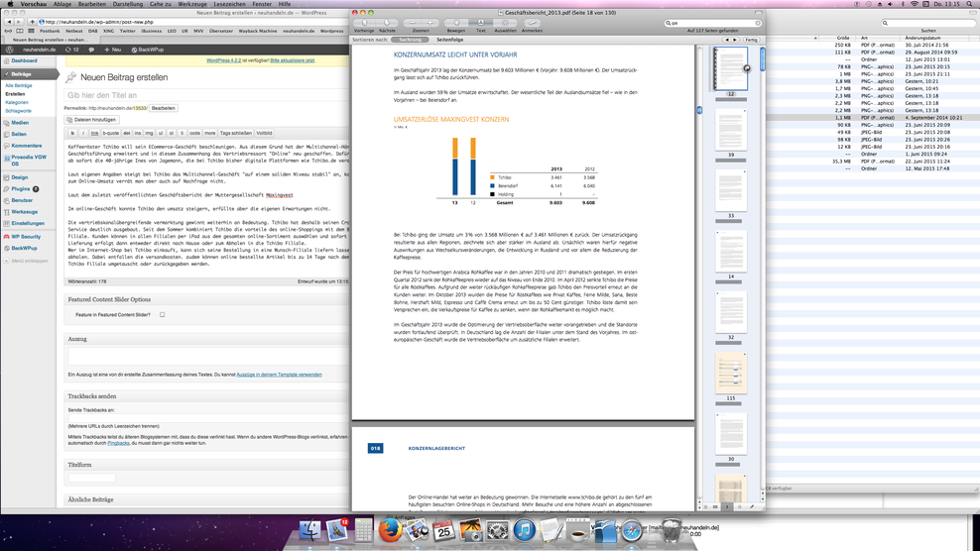Screen dimensions: 980x551
Task: Click Safari forward arrow button
Action: [19, 22]
